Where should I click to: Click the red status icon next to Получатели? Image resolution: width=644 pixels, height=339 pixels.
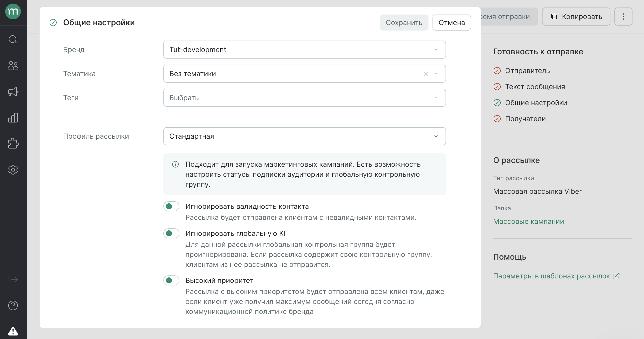(x=497, y=119)
